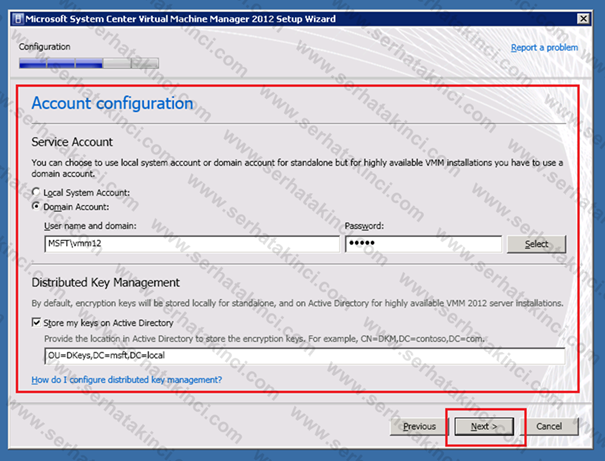Click the Configuration progress bar
This screenshot has width=605, height=461.
click(89, 63)
